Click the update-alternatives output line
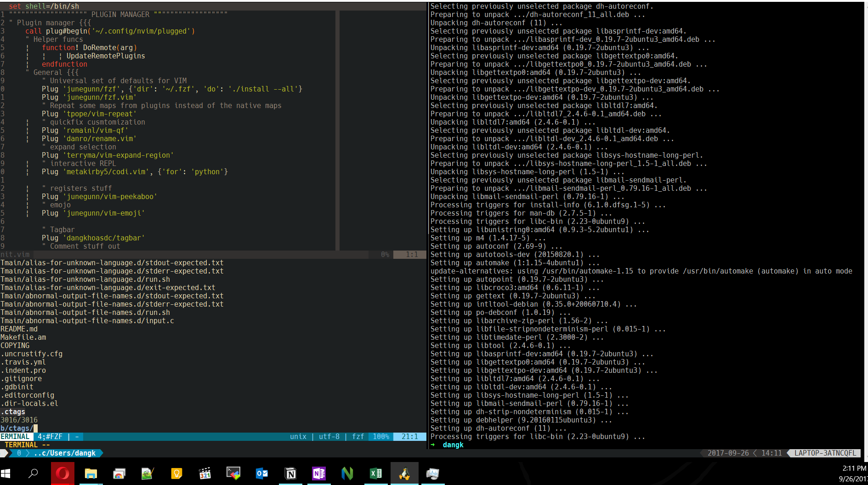 (641, 271)
